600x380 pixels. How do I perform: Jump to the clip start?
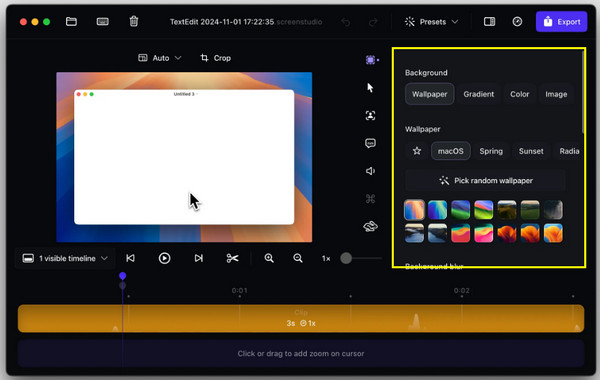[x=130, y=258]
